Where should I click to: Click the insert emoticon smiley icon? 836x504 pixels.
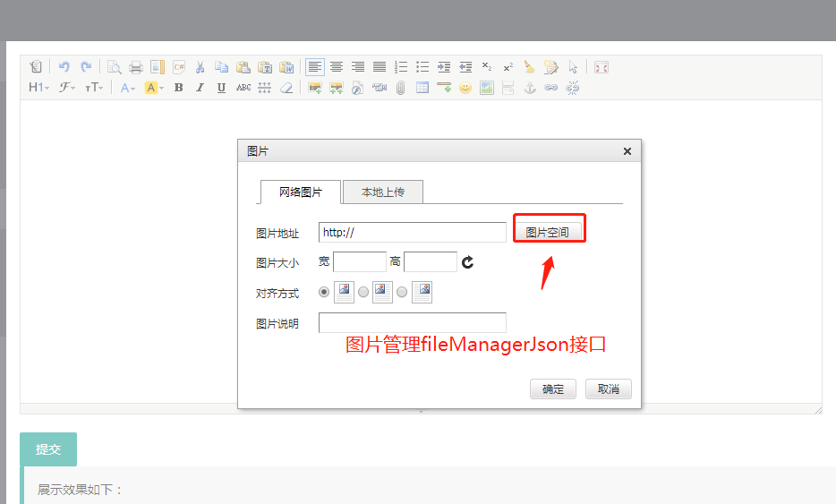click(465, 88)
